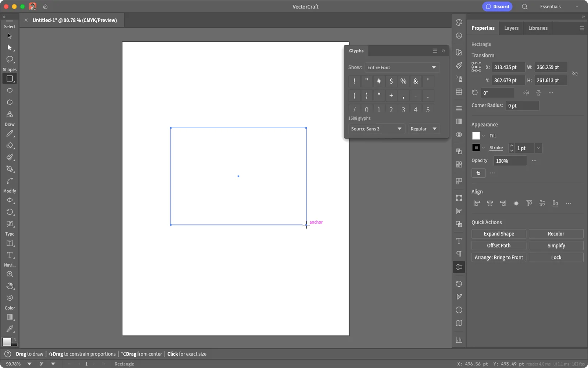Open the Glyphs panel menu
Viewport: 588px width, 368px height.
tap(435, 51)
